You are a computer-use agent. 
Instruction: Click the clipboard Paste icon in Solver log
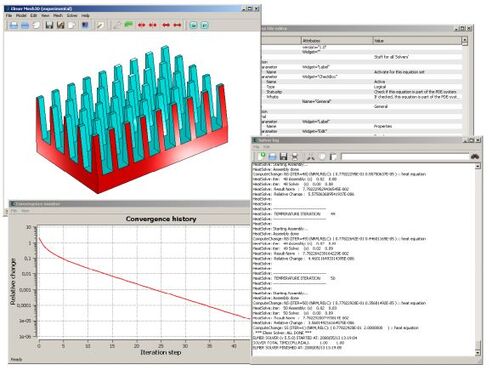333,157
